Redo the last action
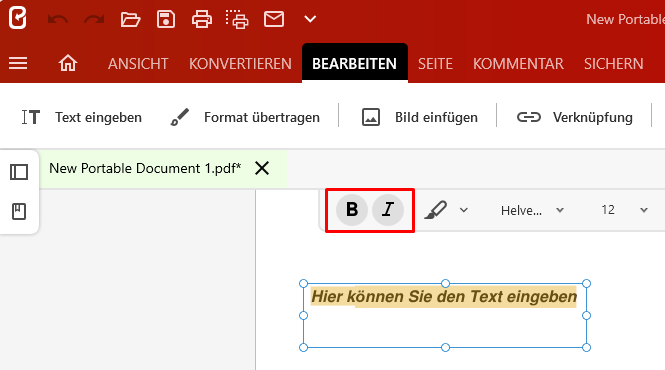Screen dimensions: 665x370 [x=94, y=19]
